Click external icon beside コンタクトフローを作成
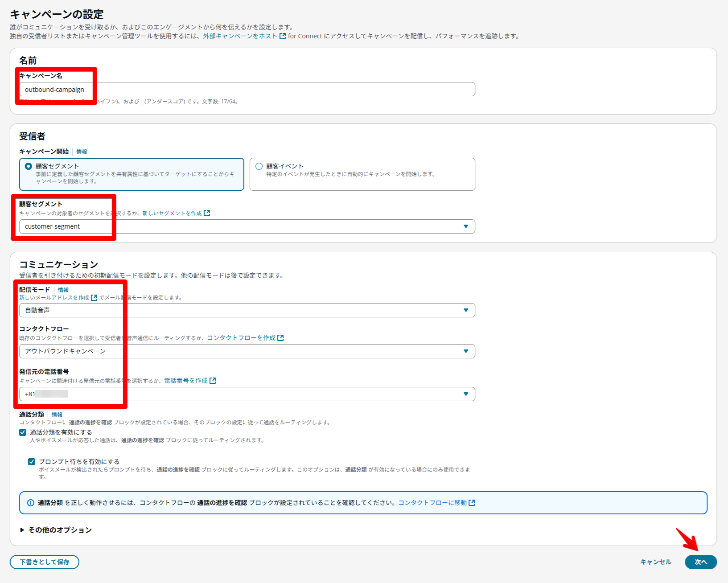Viewport: 728px width, 583px height. click(x=280, y=338)
